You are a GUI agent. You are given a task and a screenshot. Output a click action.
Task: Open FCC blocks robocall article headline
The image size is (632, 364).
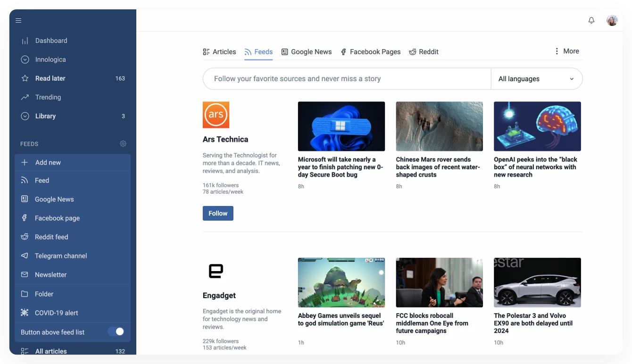[432, 323]
